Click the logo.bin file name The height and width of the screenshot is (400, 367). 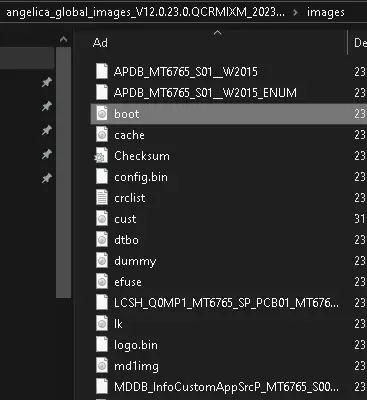click(136, 345)
